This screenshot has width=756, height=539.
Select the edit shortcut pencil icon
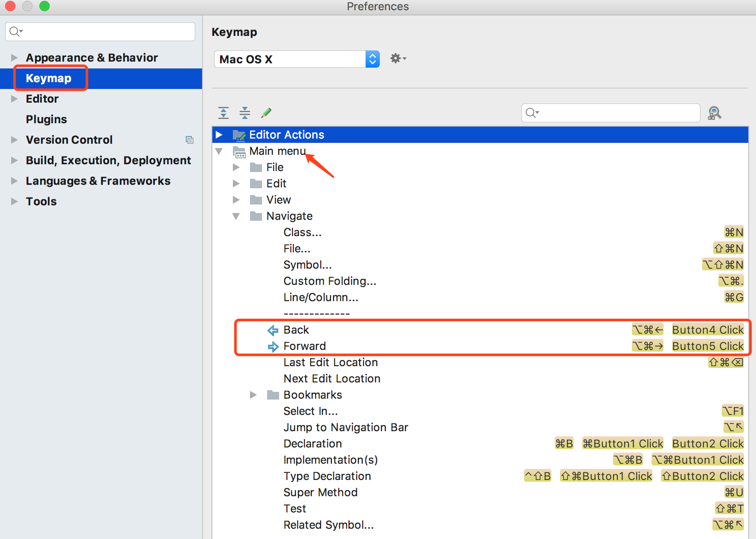(x=266, y=113)
